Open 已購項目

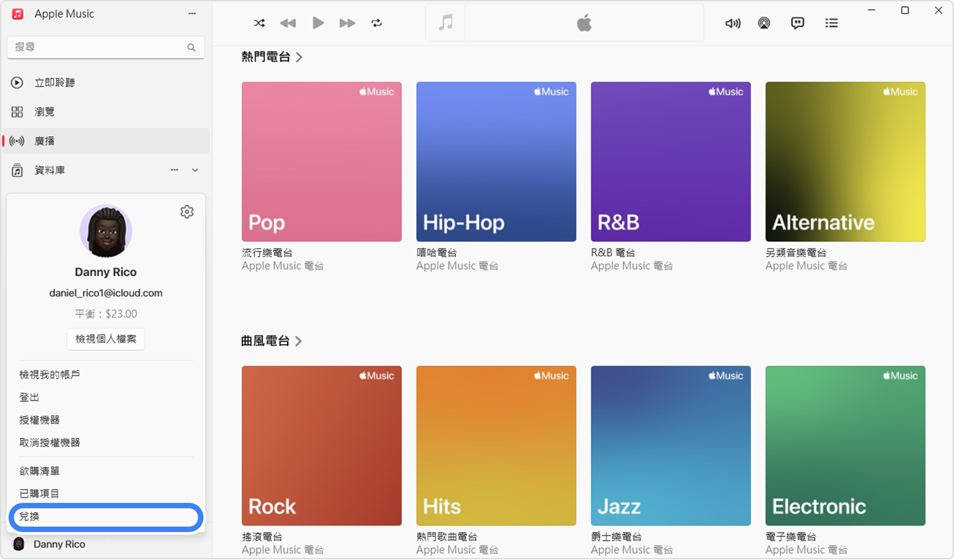40,493
